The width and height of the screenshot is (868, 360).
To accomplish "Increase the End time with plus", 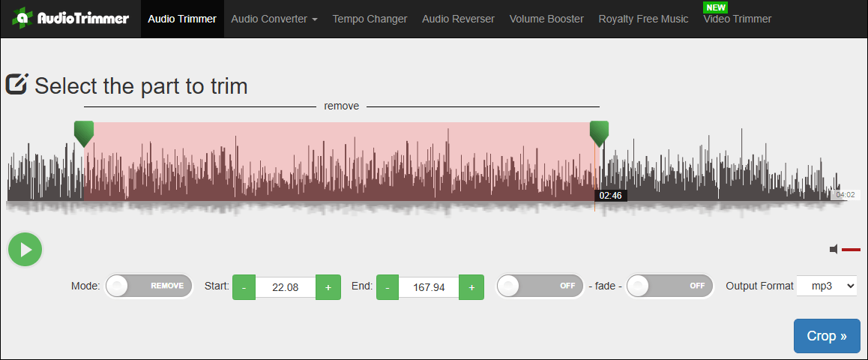I will tap(471, 287).
